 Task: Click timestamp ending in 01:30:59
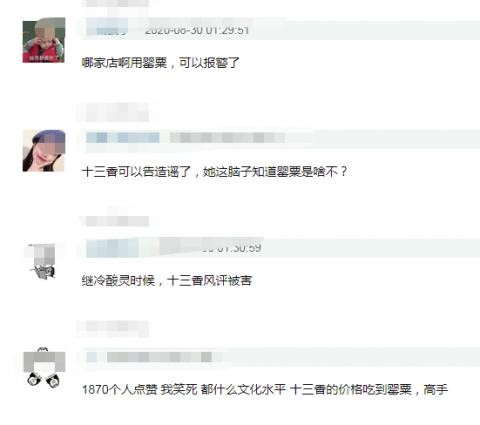click(x=232, y=248)
